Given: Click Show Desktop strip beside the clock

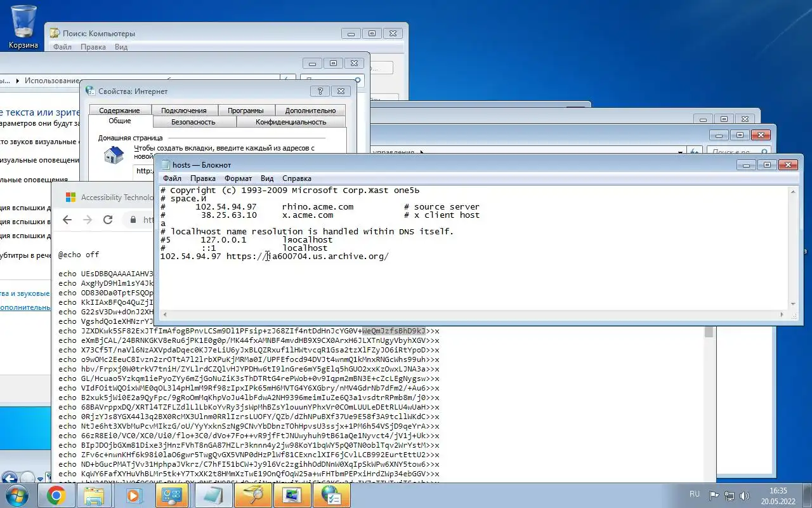Looking at the screenshot, I should click(807, 495).
